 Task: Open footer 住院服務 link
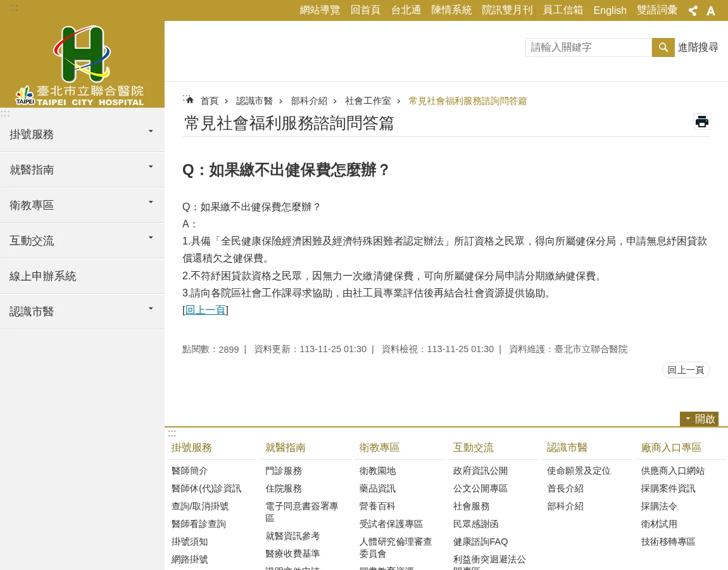coord(284,489)
